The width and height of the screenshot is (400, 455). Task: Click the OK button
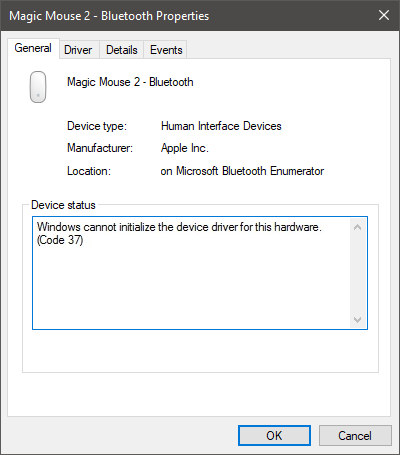pos(274,435)
